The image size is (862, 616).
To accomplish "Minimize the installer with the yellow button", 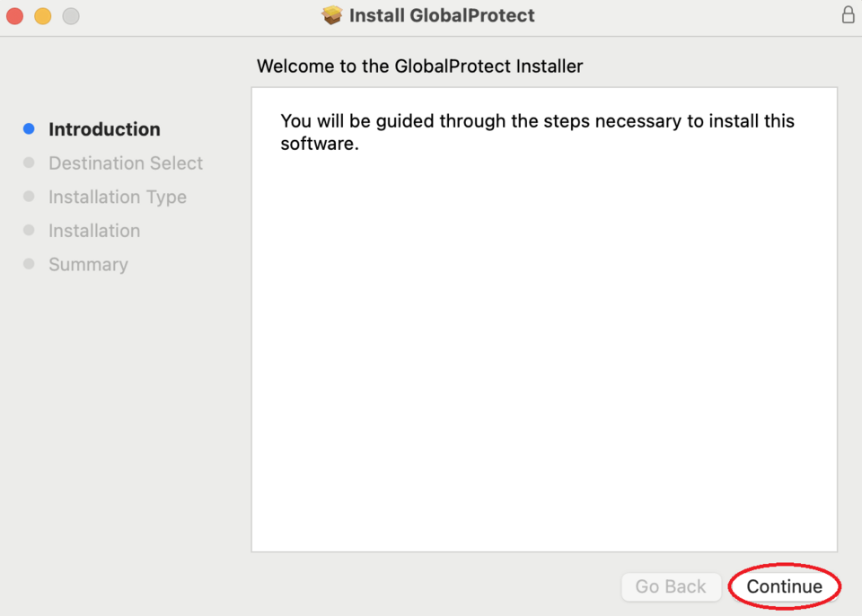I will 42,16.
